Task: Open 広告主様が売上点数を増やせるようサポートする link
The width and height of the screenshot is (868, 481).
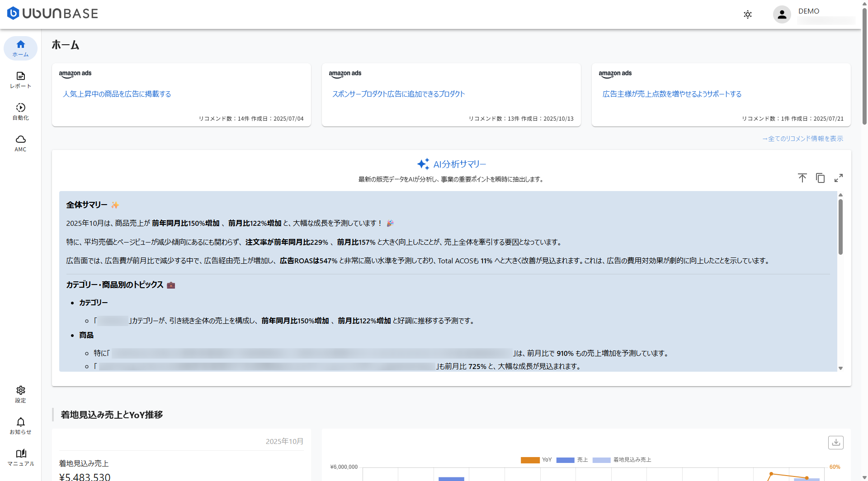Action: tap(672, 94)
